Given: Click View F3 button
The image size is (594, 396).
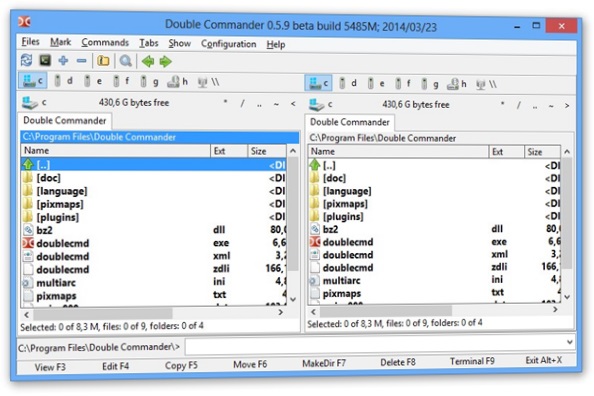Looking at the screenshot, I should click(x=50, y=367).
